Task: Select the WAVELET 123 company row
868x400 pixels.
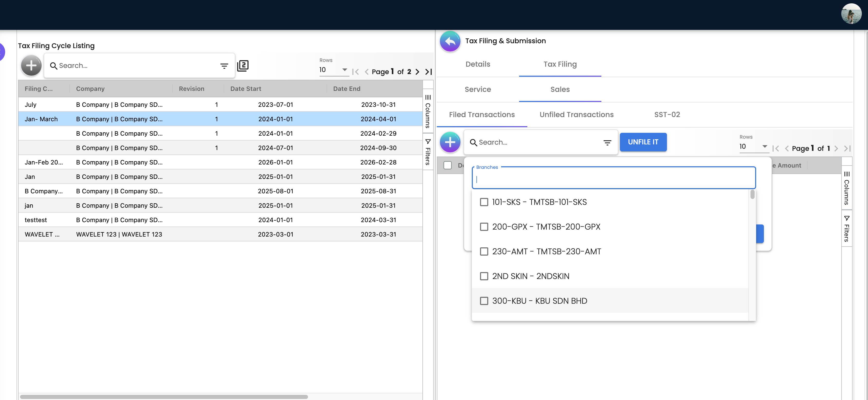Action: (x=220, y=234)
